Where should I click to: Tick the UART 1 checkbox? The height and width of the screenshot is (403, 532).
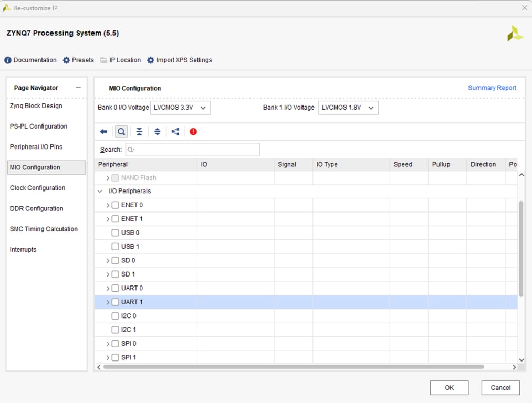pos(116,302)
